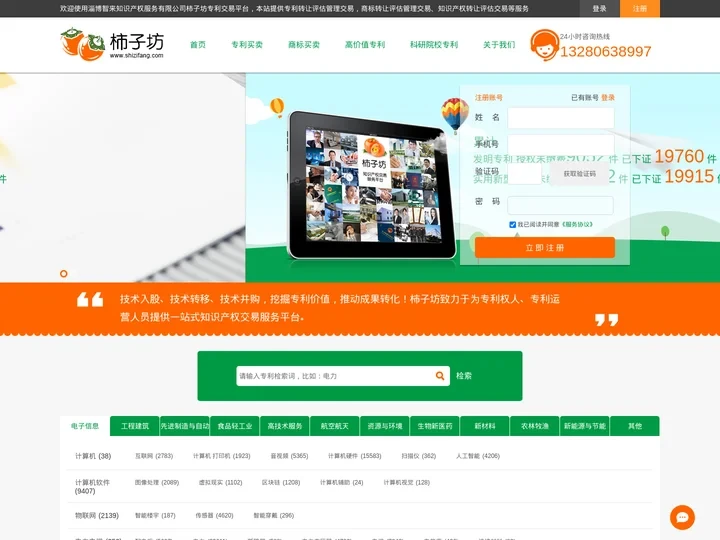
Task: Click the 验证码 input field
Action: pyautogui.click(x=525, y=174)
